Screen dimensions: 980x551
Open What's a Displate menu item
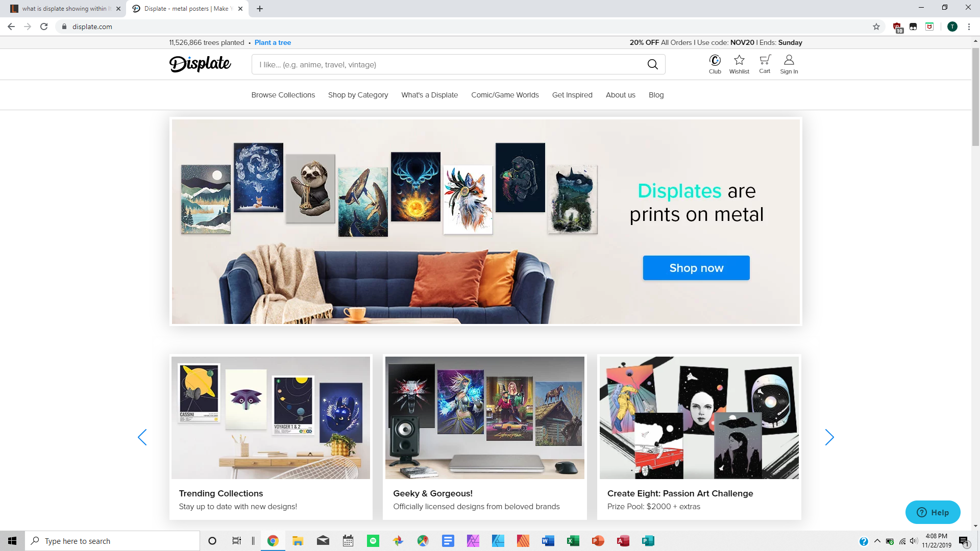[429, 95]
